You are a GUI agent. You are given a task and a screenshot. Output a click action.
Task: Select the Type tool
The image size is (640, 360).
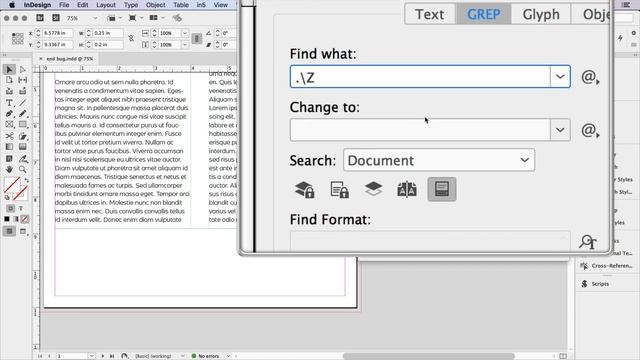tap(10, 103)
